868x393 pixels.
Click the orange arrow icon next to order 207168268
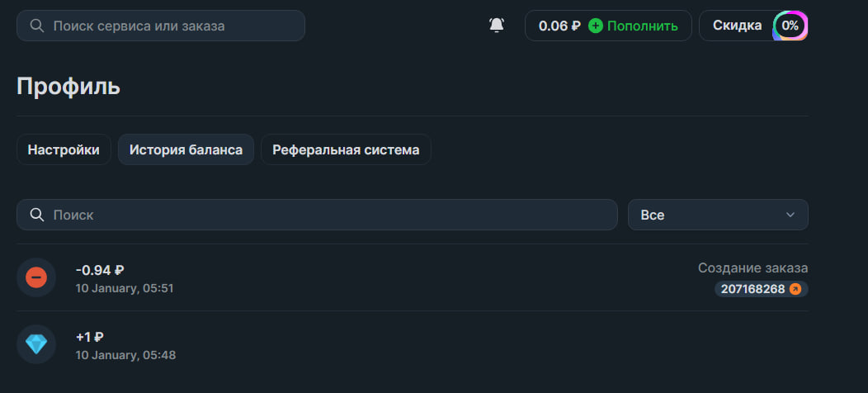[795, 289]
